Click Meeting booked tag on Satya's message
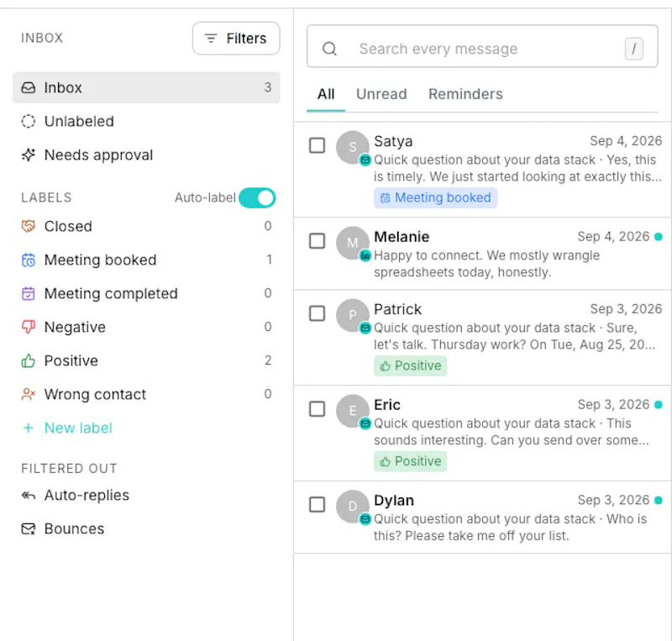672x641 pixels. click(x=435, y=197)
